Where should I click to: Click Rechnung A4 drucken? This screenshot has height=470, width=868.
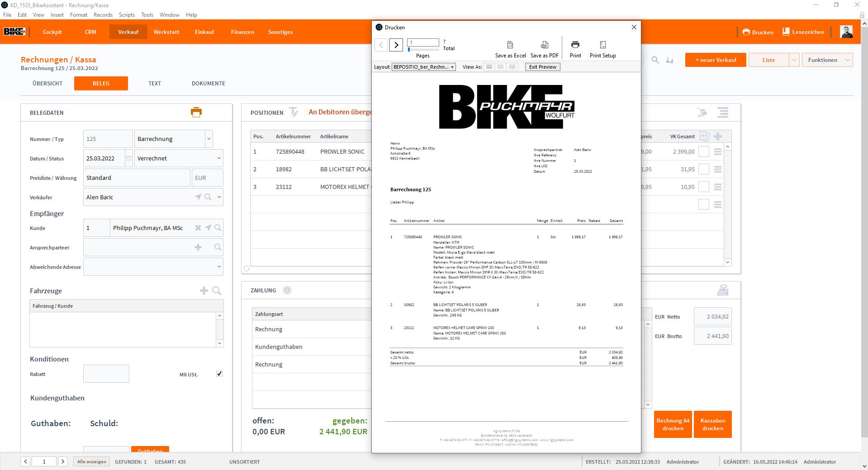coord(673,424)
